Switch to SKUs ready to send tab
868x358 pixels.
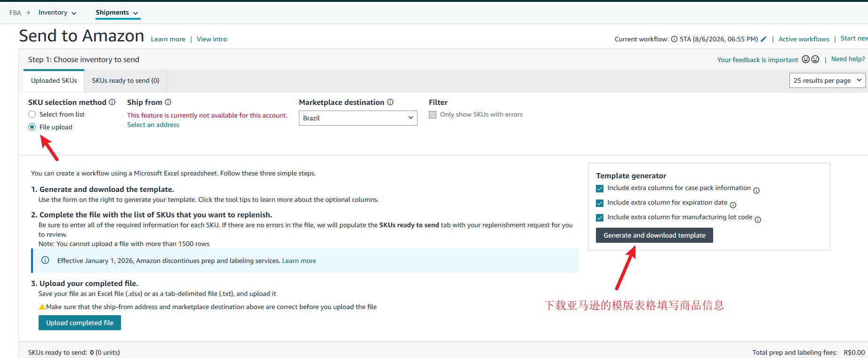[x=126, y=80]
